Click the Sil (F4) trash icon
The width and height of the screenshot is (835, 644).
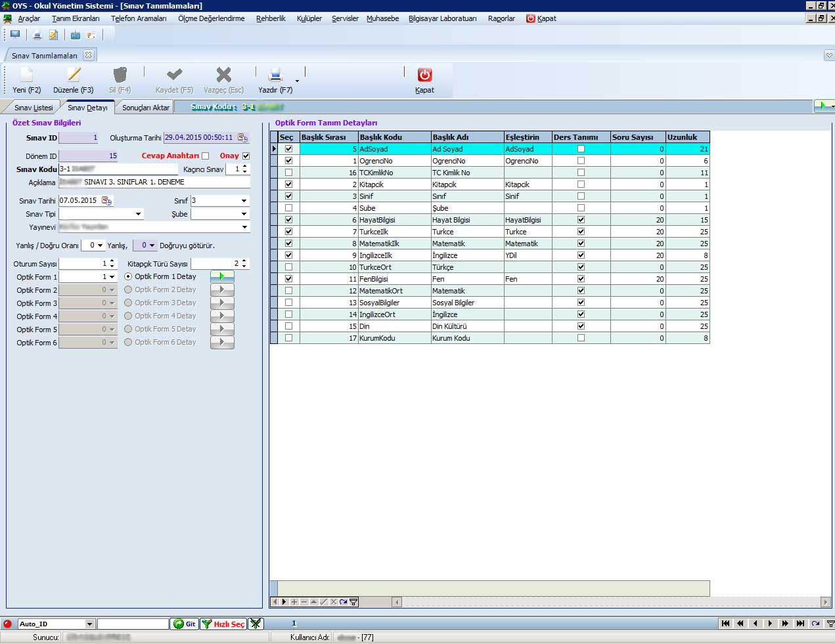(x=120, y=75)
